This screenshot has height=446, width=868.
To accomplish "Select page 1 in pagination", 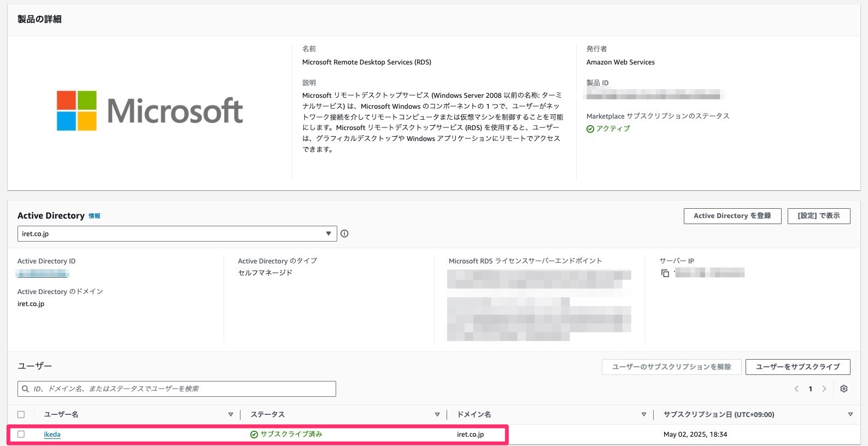I will click(810, 389).
